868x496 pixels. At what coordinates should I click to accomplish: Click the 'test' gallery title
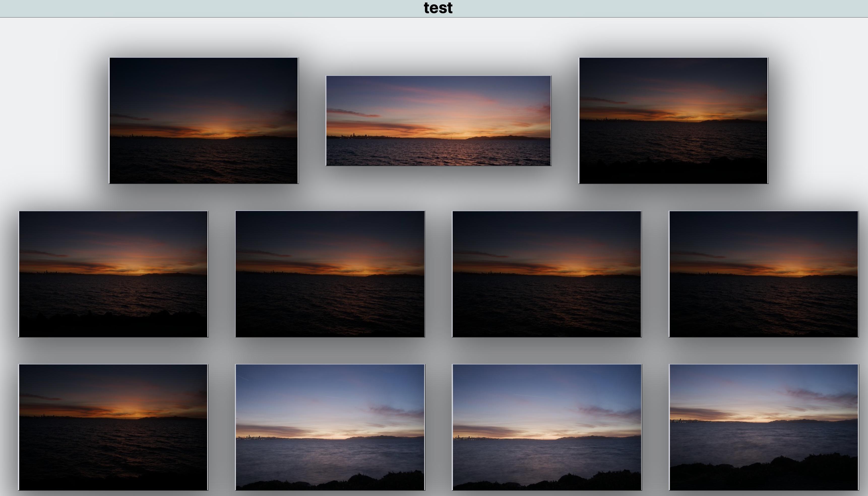pos(438,8)
